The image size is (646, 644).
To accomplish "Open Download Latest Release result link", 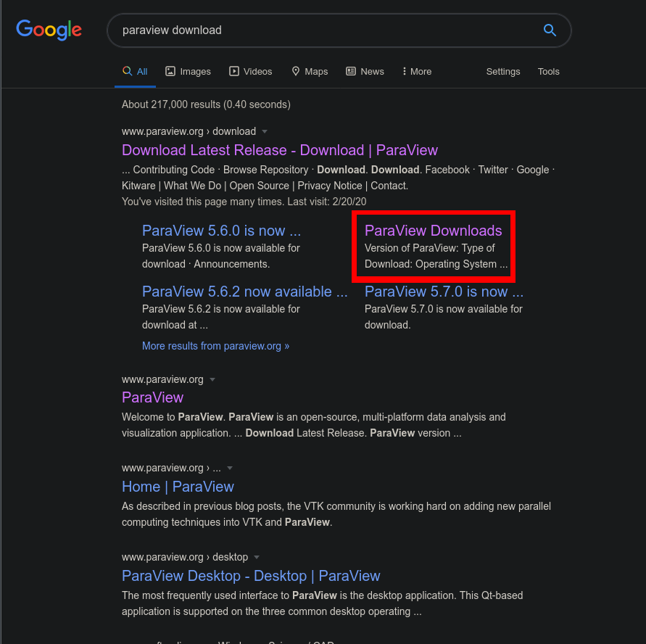I will coord(280,150).
